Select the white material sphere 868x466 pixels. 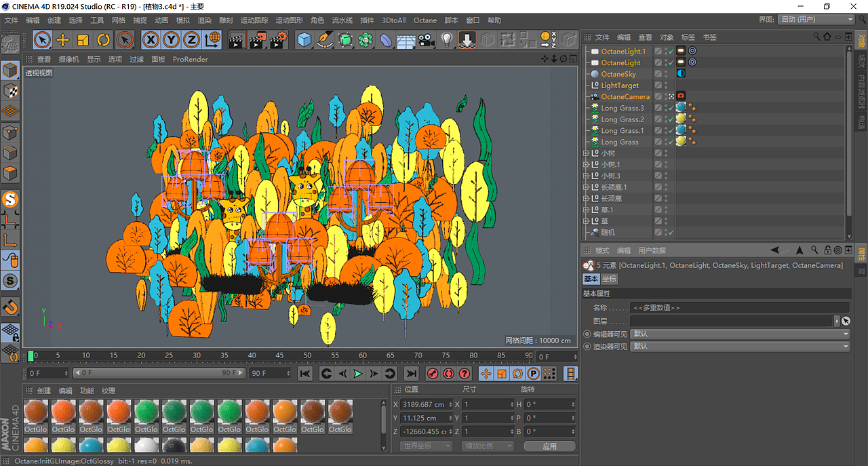pos(146,446)
